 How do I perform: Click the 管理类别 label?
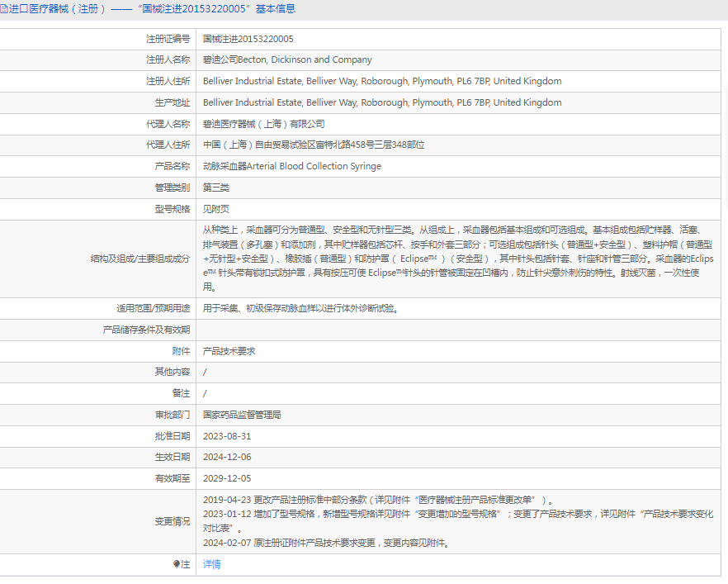click(x=173, y=188)
